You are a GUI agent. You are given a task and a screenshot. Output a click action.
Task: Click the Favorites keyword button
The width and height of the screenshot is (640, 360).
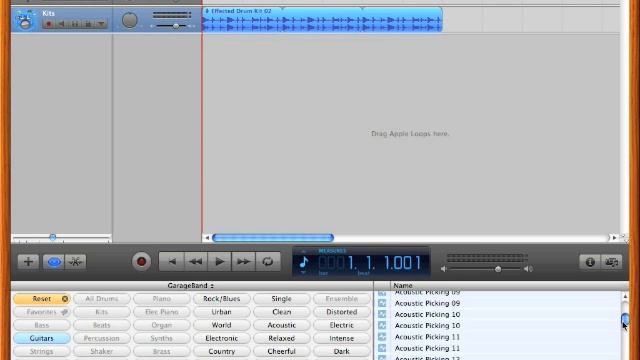point(42,312)
